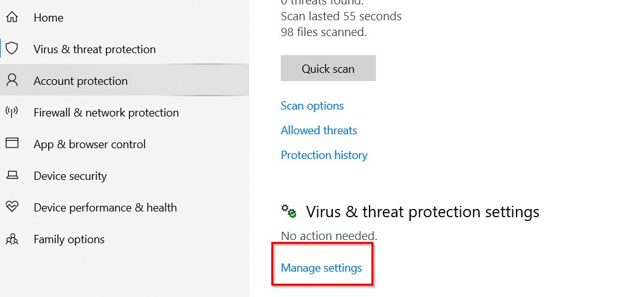Start a Quick scan
This screenshot has width=644, height=297.
tap(328, 68)
